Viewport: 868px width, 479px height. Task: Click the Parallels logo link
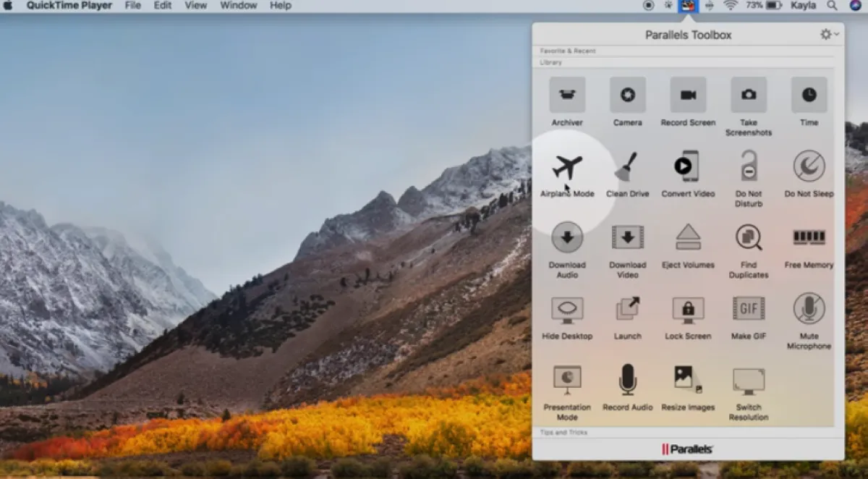click(x=688, y=449)
